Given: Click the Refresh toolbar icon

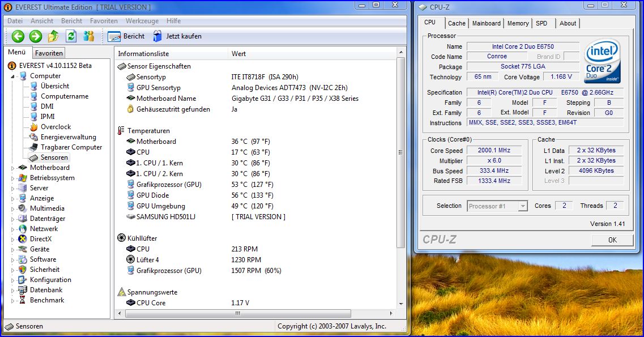Looking at the screenshot, I should [x=71, y=36].
